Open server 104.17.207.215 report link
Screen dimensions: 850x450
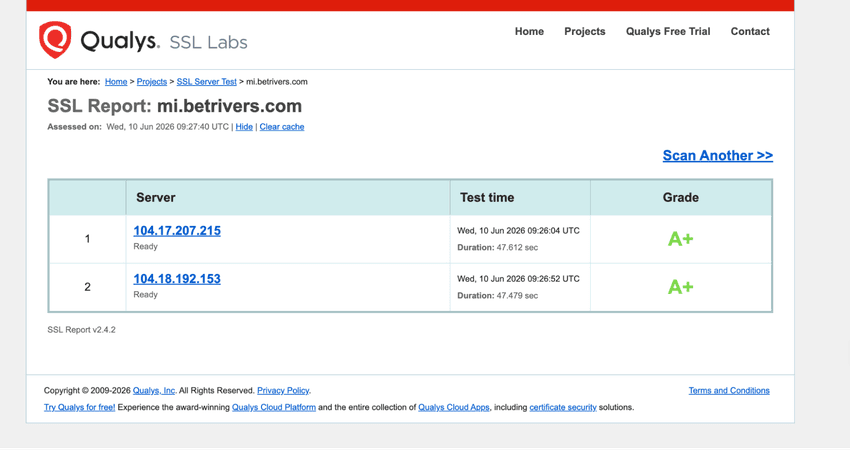click(x=177, y=231)
